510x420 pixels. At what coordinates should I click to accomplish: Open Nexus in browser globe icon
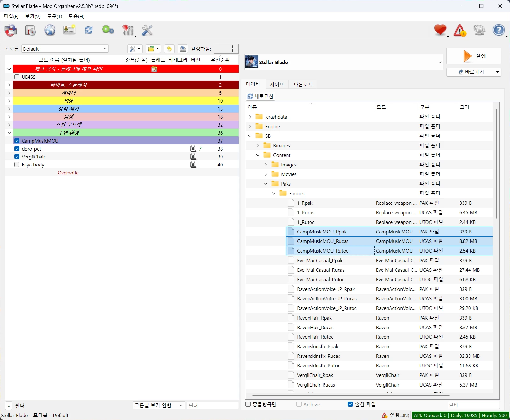coord(50,30)
